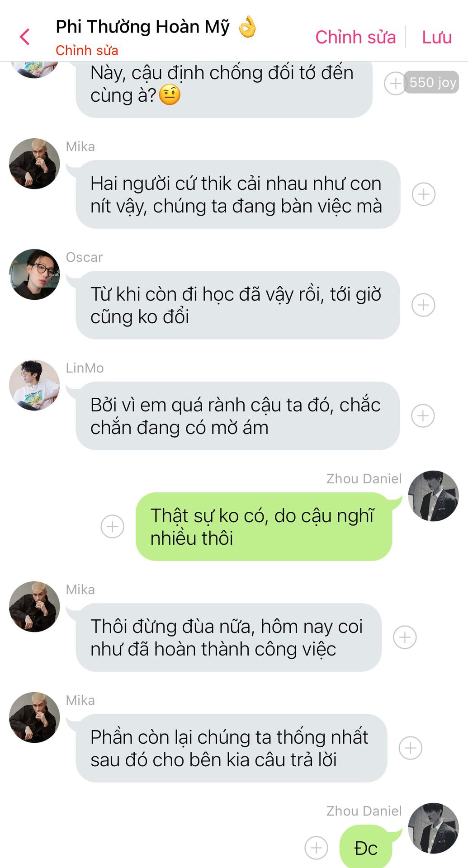Tap the 550 joy badge
The width and height of the screenshot is (468, 868).
pyautogui.click(x=432, y=82)
